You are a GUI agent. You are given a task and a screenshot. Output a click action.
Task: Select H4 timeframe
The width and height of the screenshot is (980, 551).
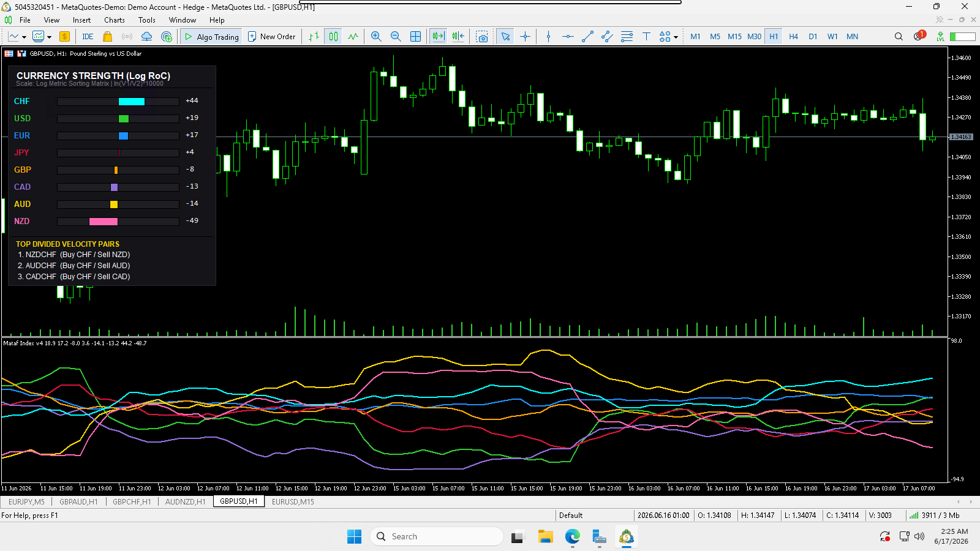(793, 37)
